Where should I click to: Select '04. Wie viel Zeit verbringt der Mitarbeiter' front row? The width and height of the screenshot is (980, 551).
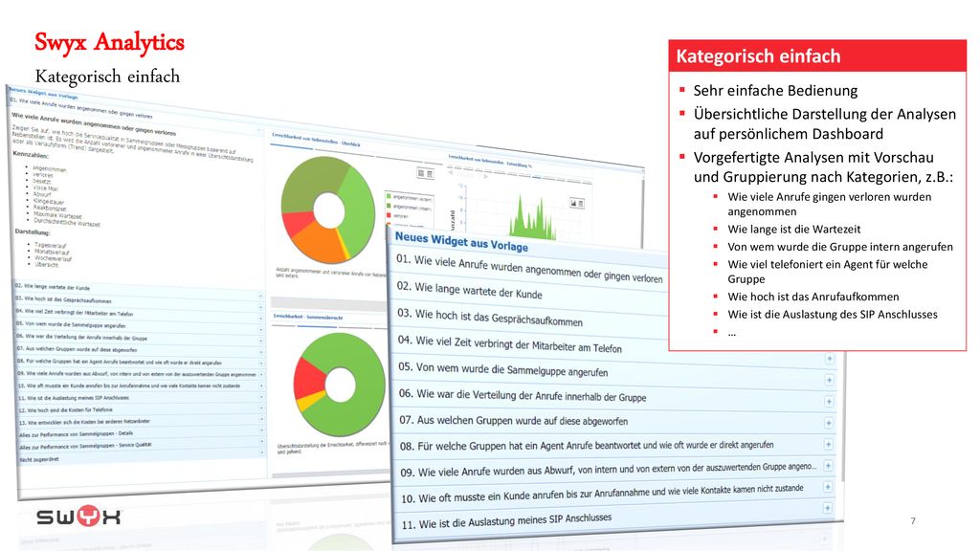(510, 343)
